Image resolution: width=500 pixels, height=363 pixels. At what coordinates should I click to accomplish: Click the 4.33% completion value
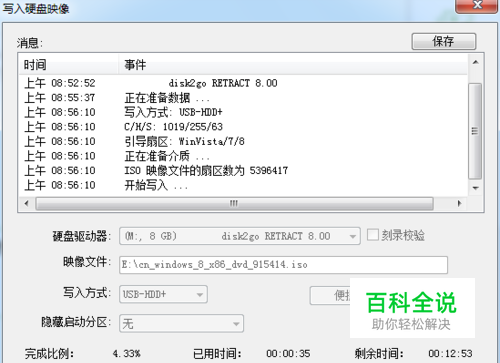click(127, 353)
